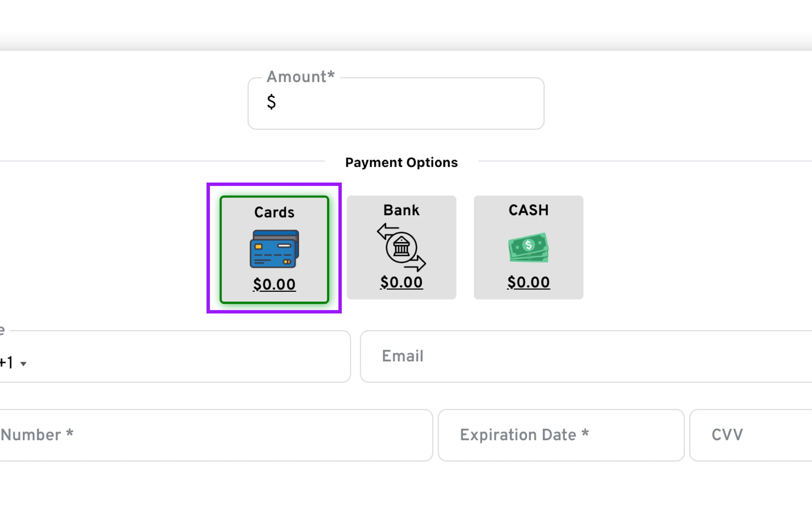Viewport: 812px width, 507px height.
Task: Click the dollar sign in Amount field
Action: click(271, 102)
